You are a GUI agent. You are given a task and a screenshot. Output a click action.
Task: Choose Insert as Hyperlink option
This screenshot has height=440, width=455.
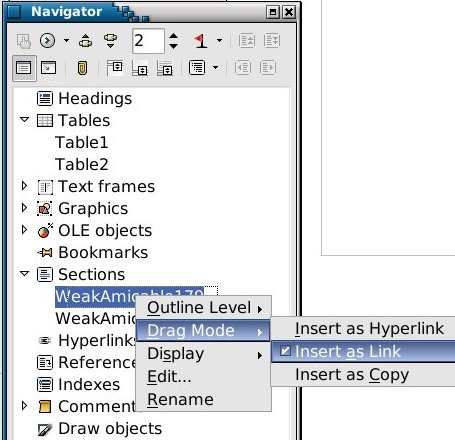[363, 329]
